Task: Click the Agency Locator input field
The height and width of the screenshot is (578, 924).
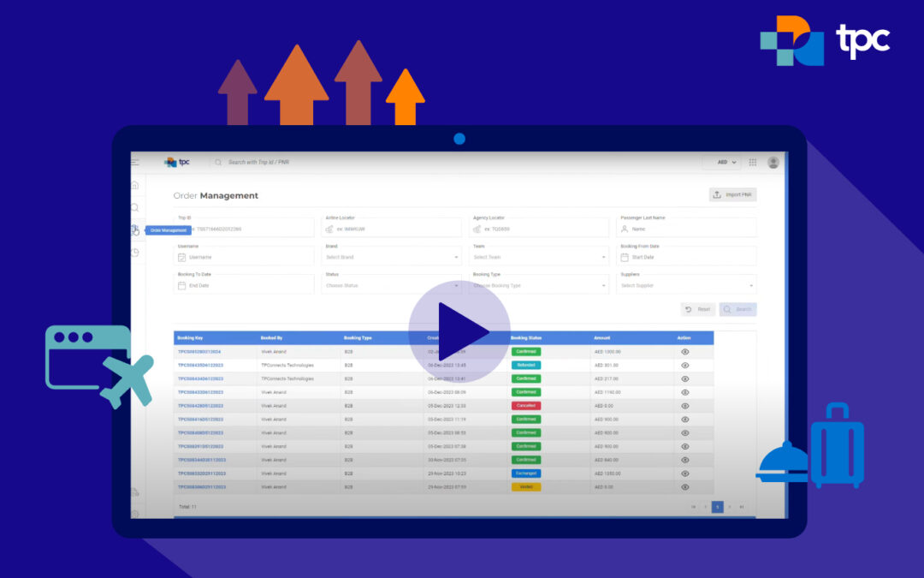Action: click(539, 229)
